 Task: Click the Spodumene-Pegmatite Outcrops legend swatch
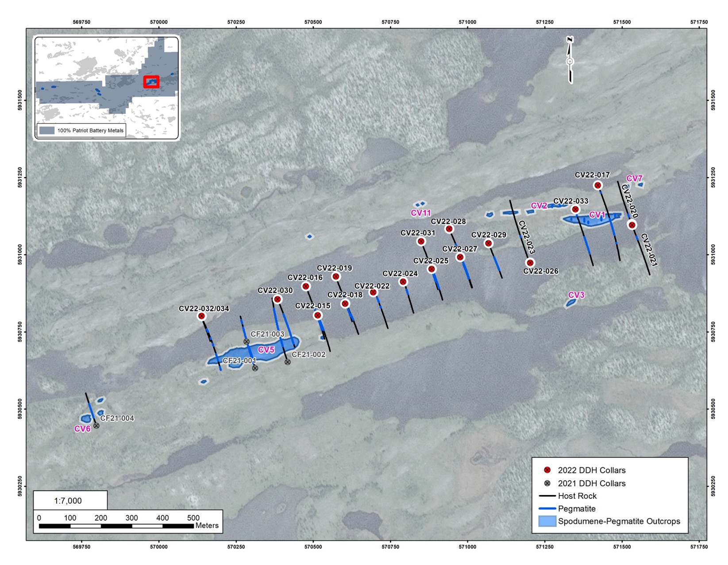547,521
